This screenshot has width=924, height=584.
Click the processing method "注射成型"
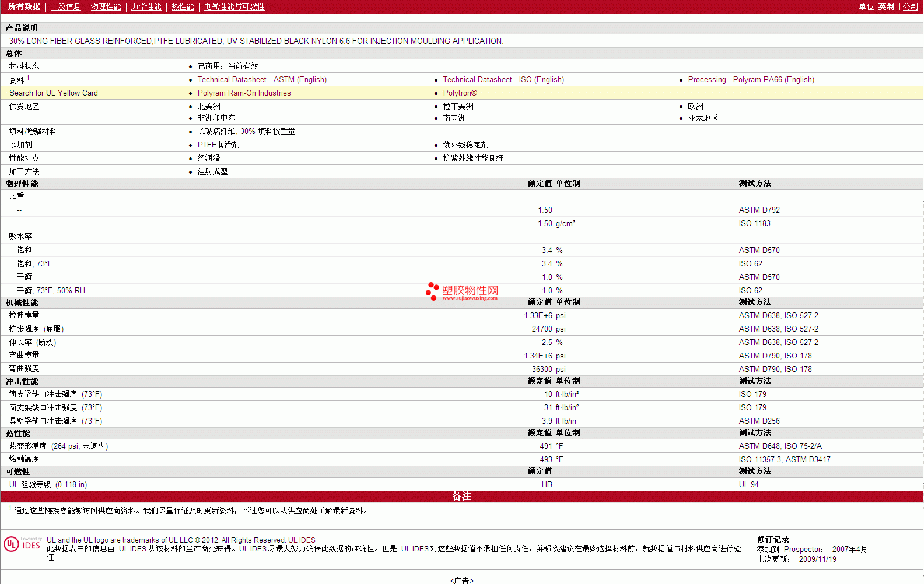click(212, 172)
